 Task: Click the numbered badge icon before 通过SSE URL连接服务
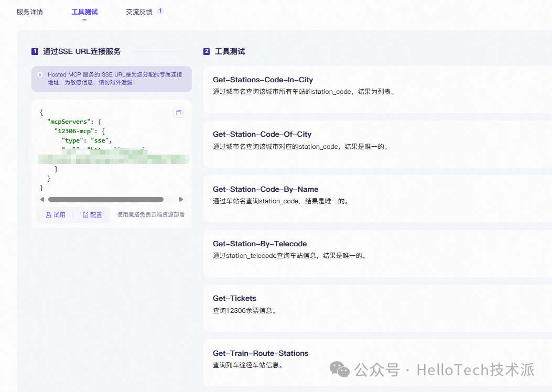[x=34, y=51]
